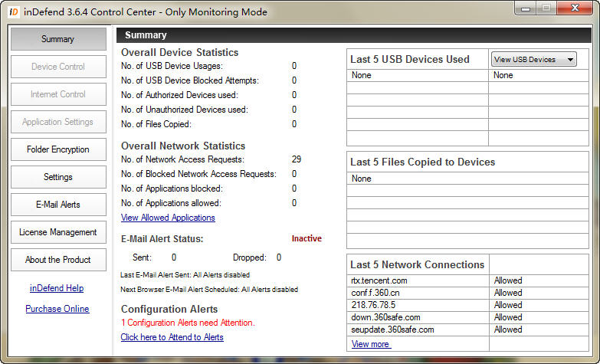Expand the View USB Devices dropdown
This screenshot has height=364, width=600.
[533, 59]
